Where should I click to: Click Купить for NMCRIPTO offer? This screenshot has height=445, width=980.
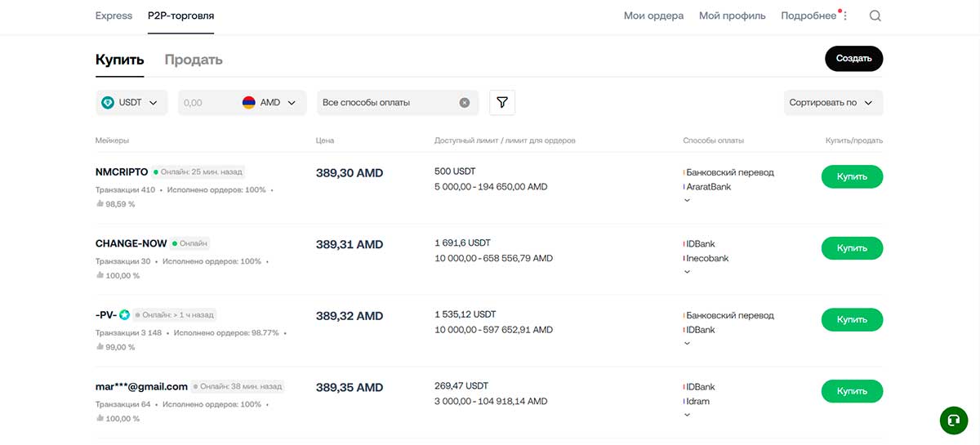pyautogui.click(x=852, y=176)
